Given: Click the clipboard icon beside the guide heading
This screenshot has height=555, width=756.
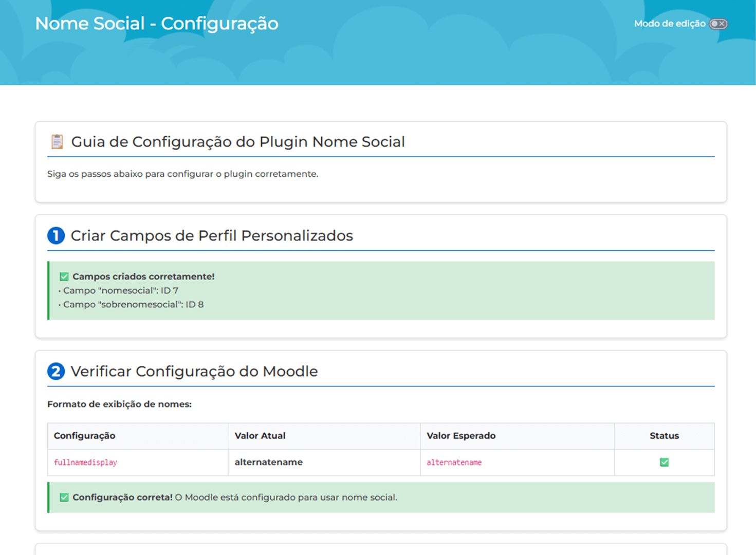Looking at the screenshot, I should click(x=57, y=142).
